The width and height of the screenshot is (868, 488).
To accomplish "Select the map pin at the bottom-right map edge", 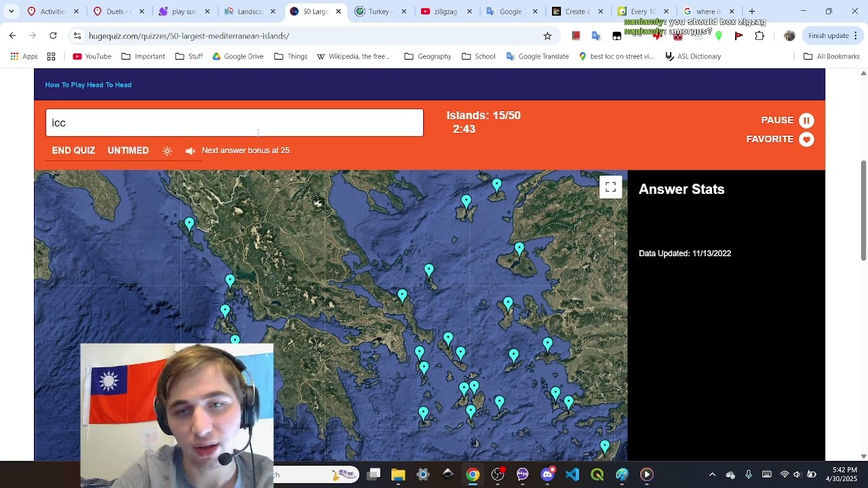I will (x=605, y=447).
